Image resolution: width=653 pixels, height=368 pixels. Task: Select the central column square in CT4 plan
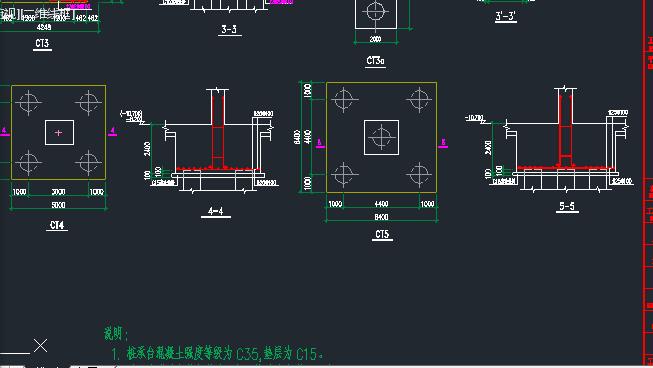59,132
